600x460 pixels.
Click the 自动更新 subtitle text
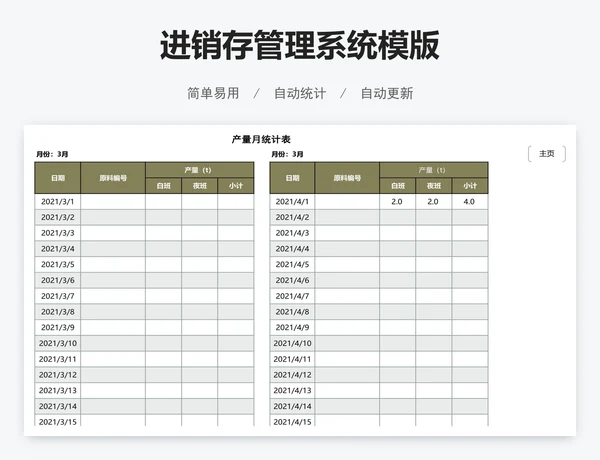point(387,93)
